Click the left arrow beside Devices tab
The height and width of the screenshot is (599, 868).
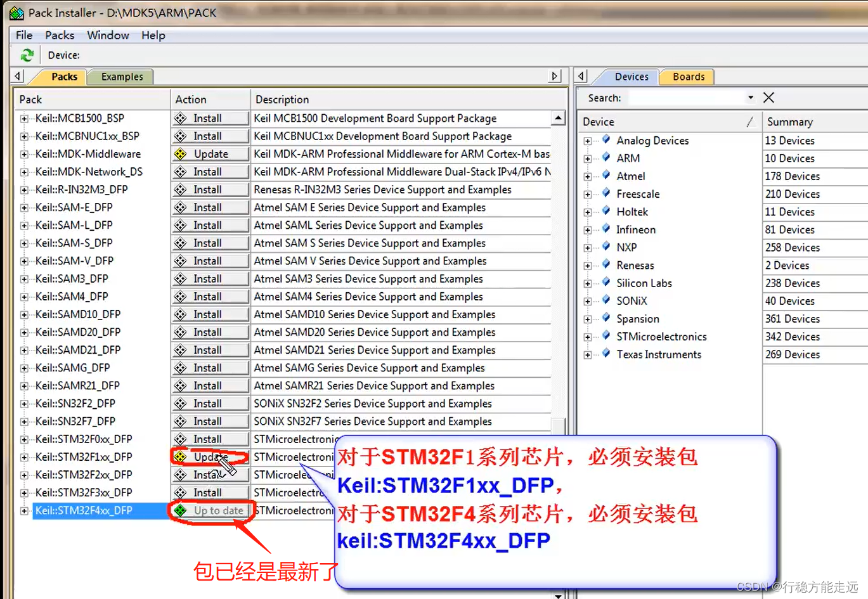581,76
